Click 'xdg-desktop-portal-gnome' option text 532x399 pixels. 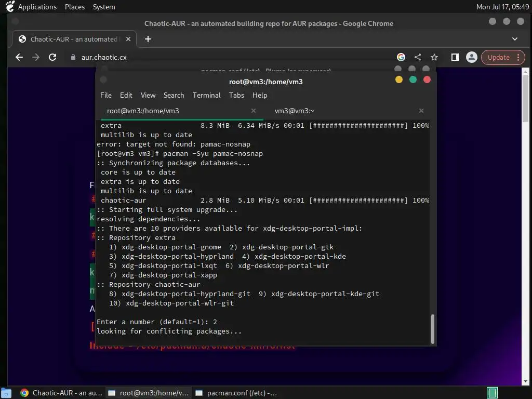[171, 247]
